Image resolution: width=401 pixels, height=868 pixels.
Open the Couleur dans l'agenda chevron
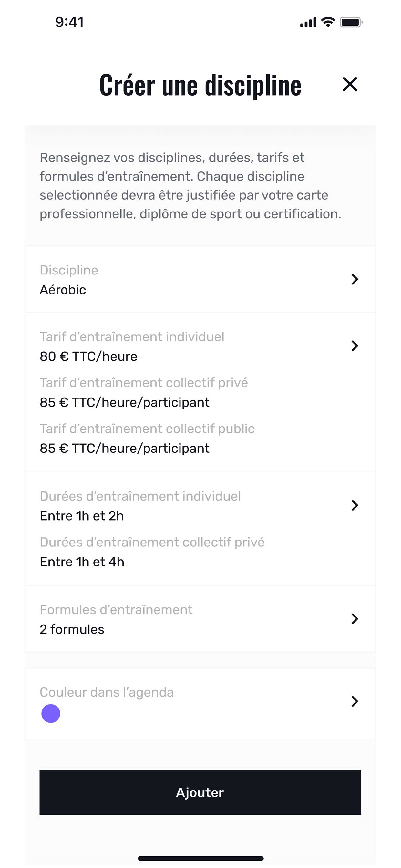point(355,701)
